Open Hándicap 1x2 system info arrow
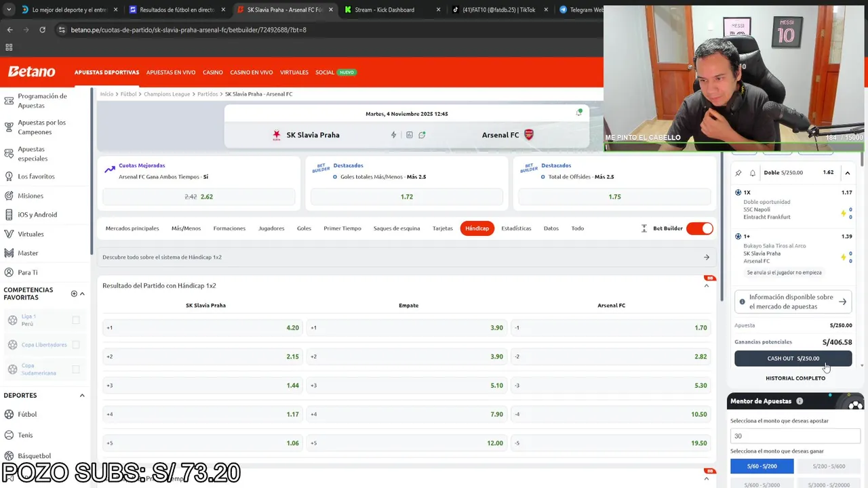The height and width of the screenshot is (488, 868). [706, 258]
